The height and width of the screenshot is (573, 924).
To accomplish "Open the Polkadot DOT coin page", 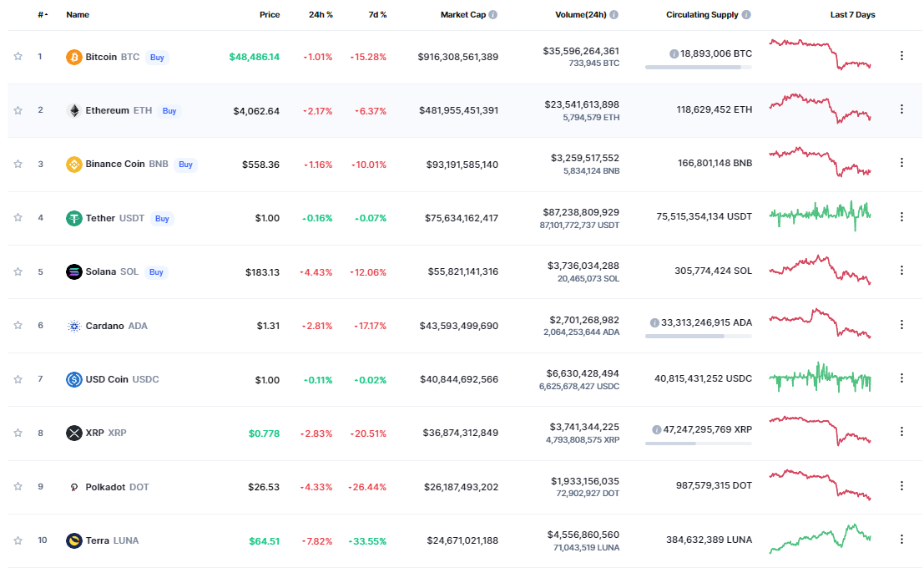I will point(117,487).
